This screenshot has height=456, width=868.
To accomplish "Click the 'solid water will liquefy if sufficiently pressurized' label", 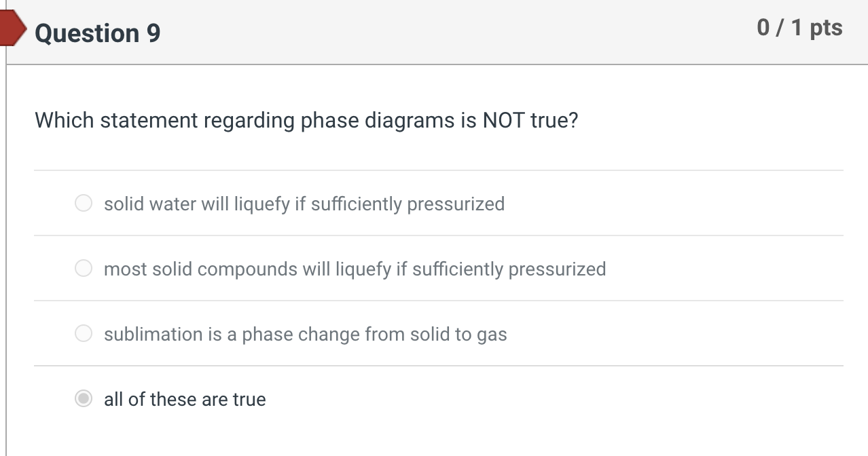I will (304, 204).
